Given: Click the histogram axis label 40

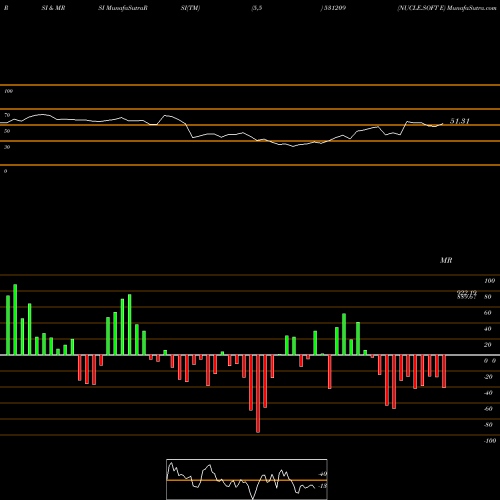Looking at the screenshot, I should click(x=487, y=329).
